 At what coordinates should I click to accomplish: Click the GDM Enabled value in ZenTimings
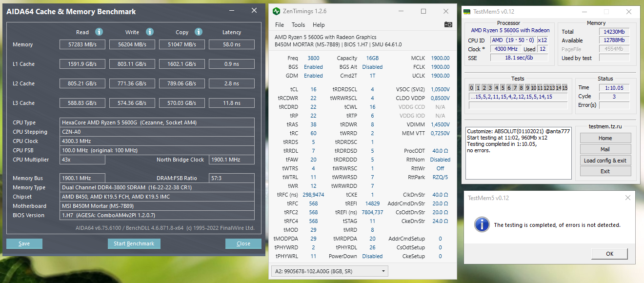pos(313,76)
